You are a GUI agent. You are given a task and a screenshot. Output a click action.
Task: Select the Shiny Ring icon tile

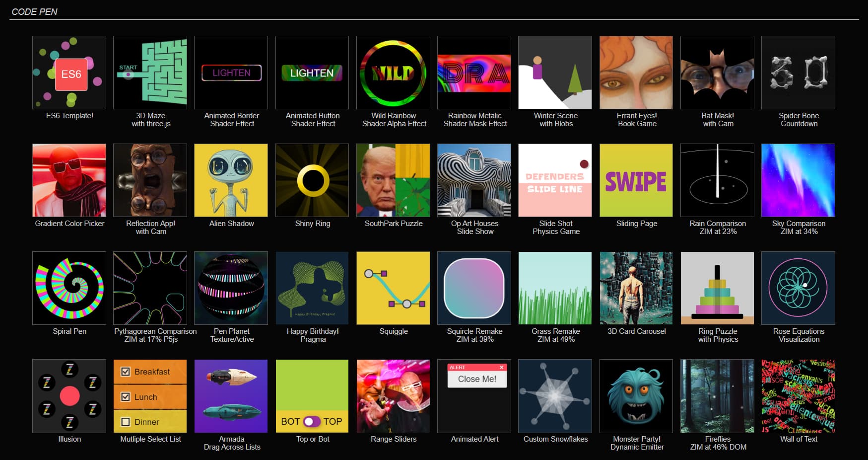point(312,180)
